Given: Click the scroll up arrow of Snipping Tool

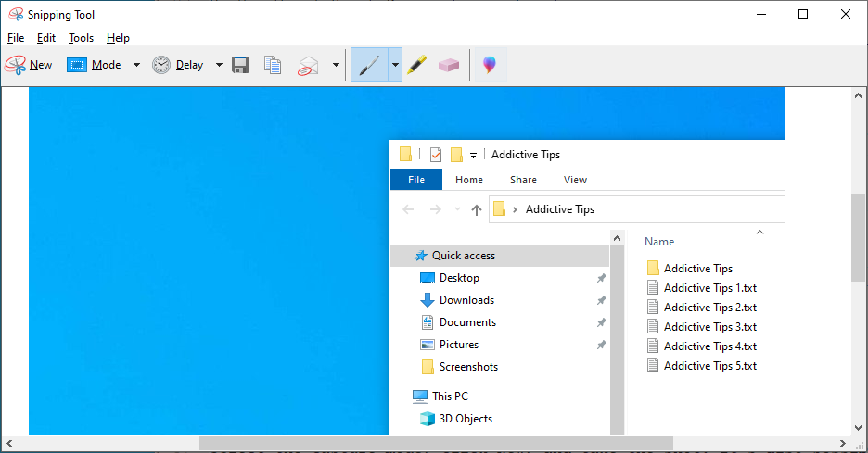Looking at the screenshot, I should click(x=858, y=95).
